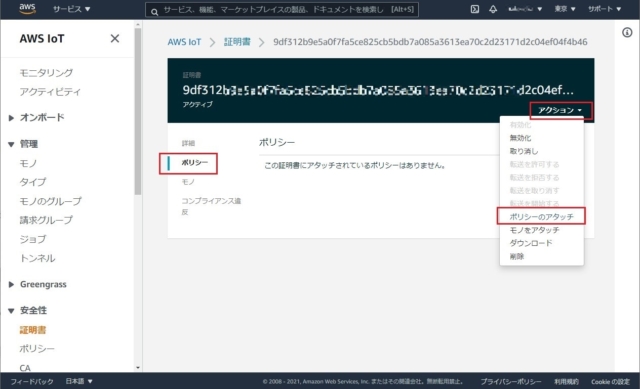Click フィードバック in footer
The image size is (640, 389).
32,381
